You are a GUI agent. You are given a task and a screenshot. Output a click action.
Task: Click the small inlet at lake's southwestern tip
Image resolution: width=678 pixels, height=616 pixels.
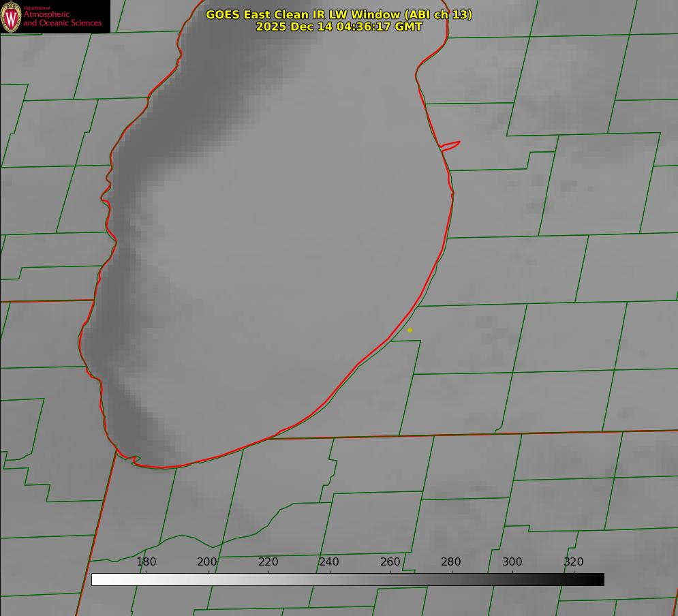click(134, 460)
